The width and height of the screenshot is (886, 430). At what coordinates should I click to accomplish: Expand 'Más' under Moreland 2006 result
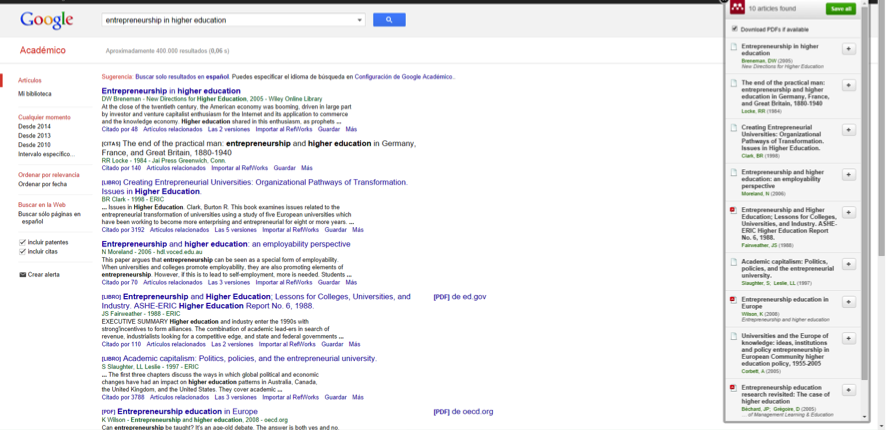pos(351,283)
